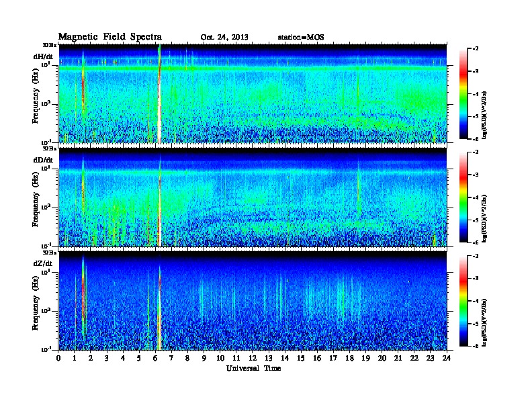Click the hour 5 tick label on the time axis
Viewport: 532px width, 411px height.
pos(140,359)
